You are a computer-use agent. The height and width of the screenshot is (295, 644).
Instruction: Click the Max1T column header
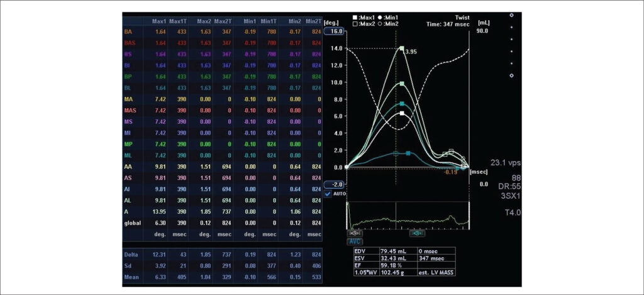pyautogui.click(x=178, y=21)
